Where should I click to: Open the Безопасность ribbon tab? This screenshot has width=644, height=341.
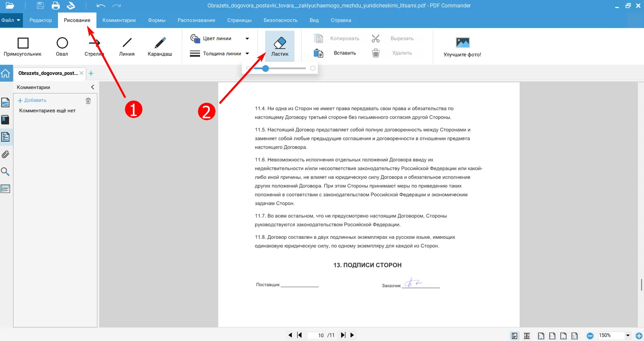(x=280, y=20)
